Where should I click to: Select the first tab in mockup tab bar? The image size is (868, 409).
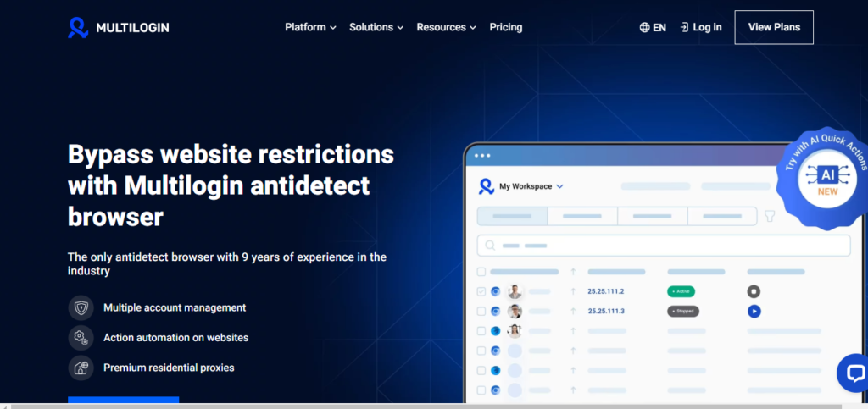point(512,216)
